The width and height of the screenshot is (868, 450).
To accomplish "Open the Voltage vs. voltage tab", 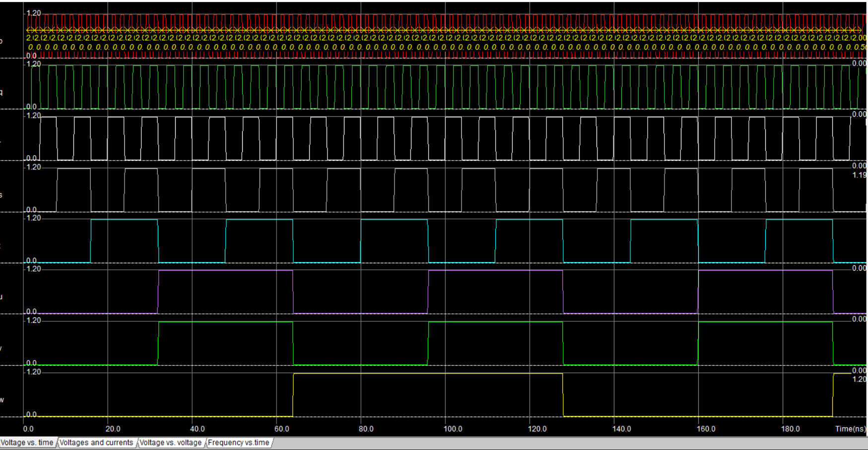I will [x=171, y=443].
